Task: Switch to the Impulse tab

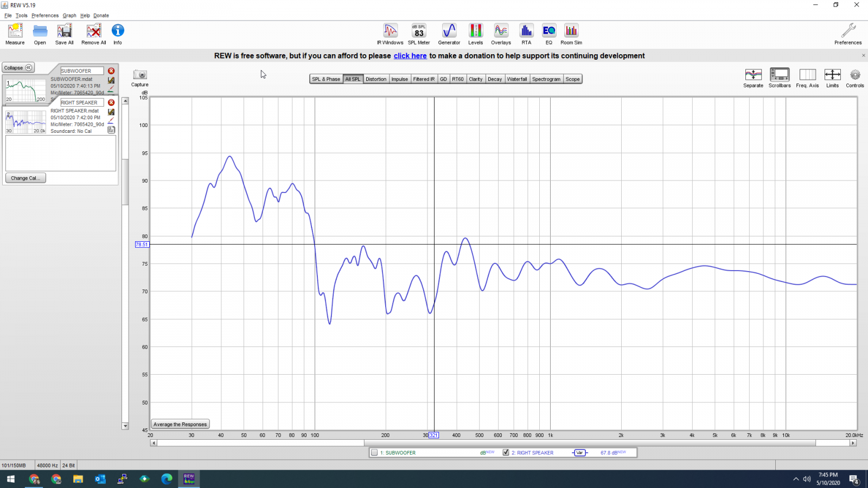Action: tap(400, 79)
